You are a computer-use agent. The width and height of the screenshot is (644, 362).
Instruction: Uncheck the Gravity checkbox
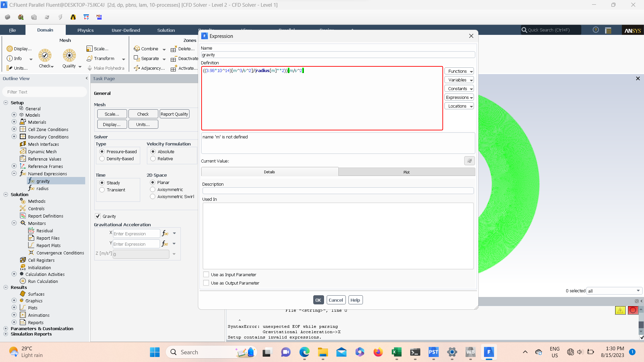click(98, 216)
